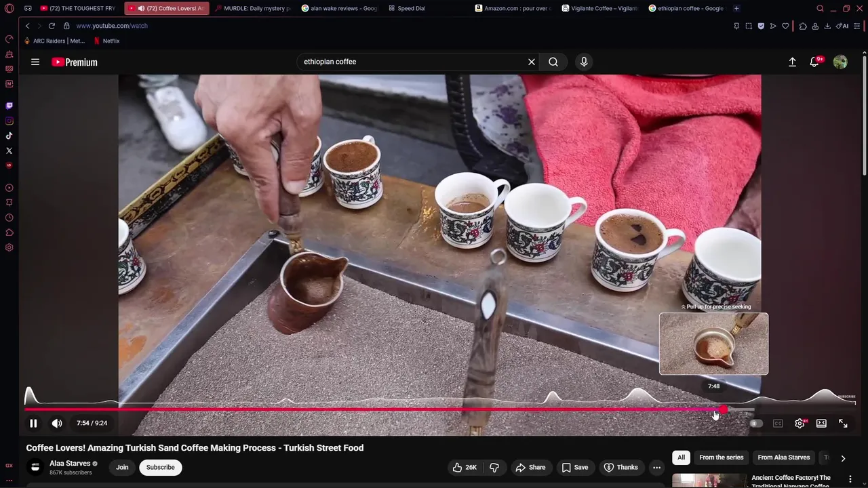Click the YouTube search magnifier button
The width and height of the screenshot is (868, 488).
point(553,62)
